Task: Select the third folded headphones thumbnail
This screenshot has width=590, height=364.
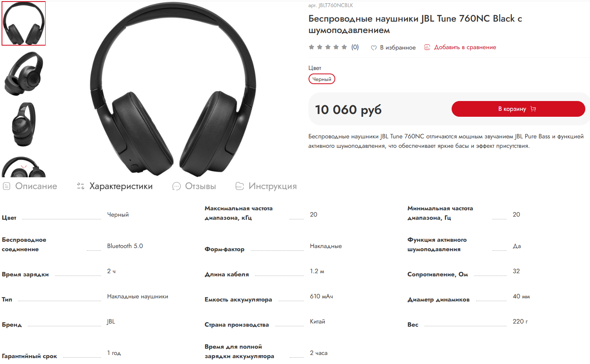Action: click(24, 124)
